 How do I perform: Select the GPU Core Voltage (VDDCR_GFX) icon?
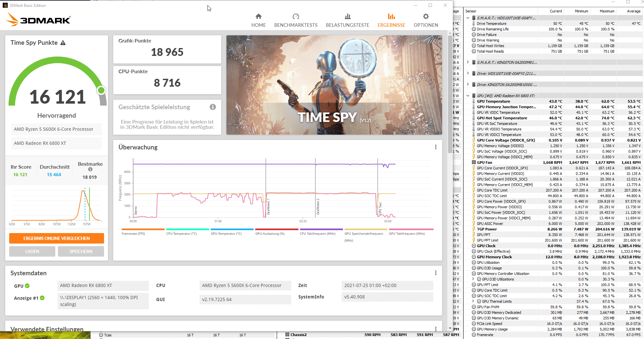coord(474,140)
